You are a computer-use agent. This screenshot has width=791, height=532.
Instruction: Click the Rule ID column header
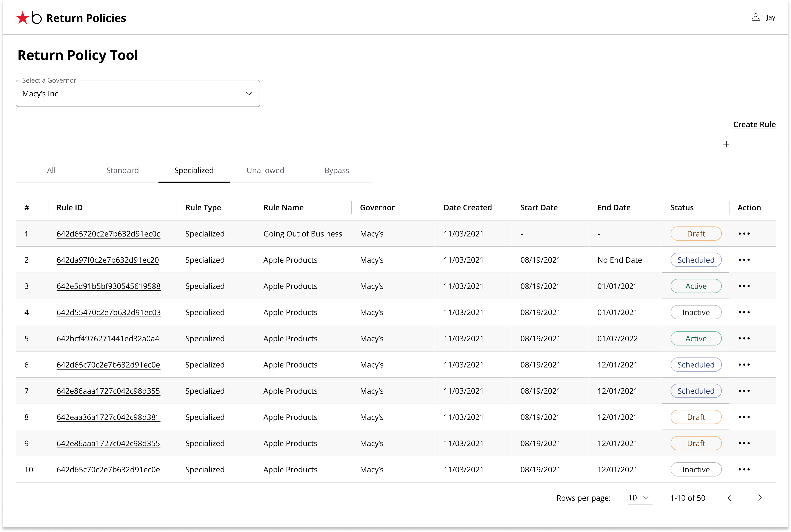(69, 208)
